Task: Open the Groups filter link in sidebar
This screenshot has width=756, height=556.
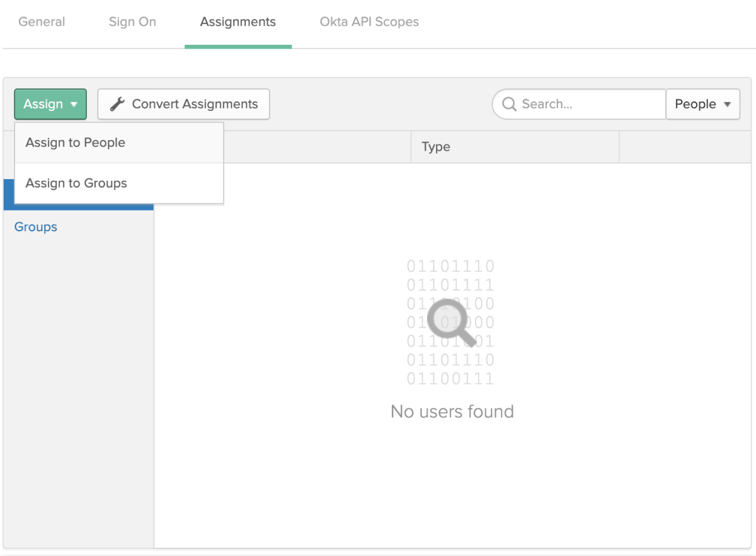Action: (x=36, y=227)
